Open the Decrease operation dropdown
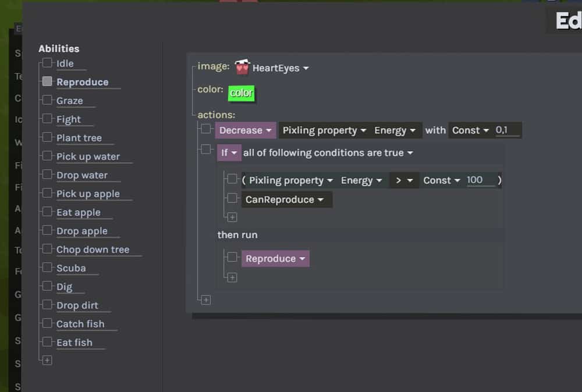Viewport: 582px width, 392px height. point(246,130)
